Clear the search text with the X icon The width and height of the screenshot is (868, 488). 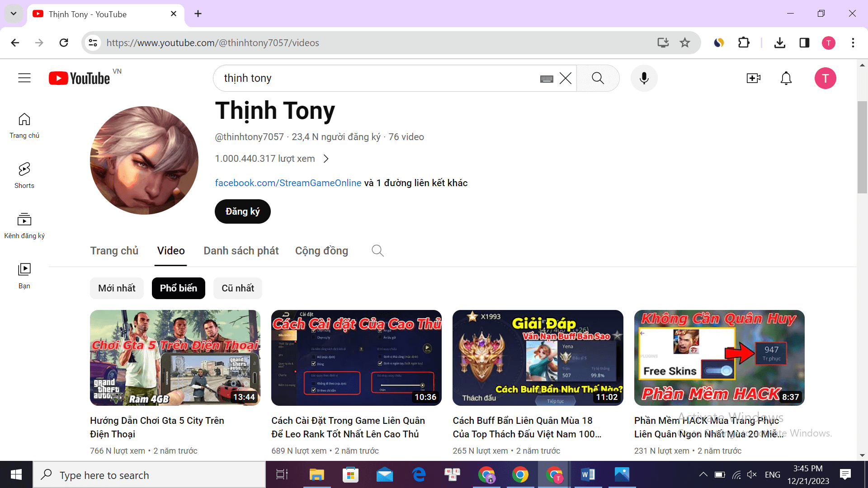(x=565, y=78)
